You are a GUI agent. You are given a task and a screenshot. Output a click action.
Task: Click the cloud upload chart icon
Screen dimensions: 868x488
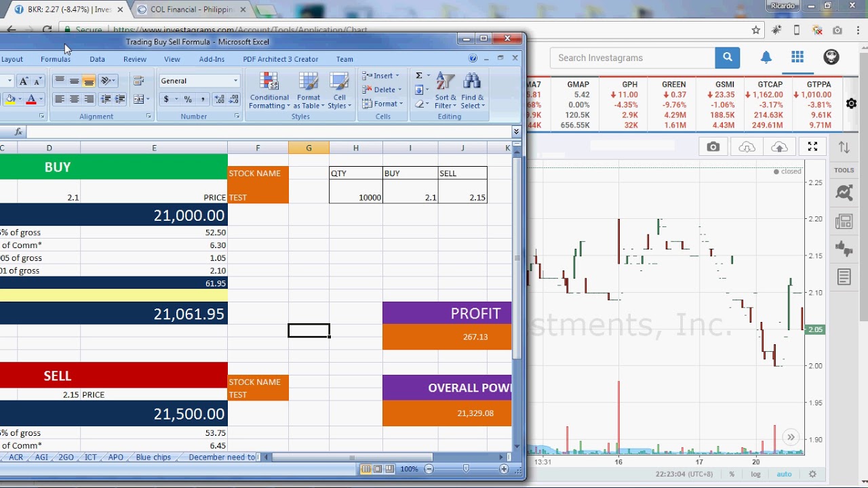click(x=779, y=147)
